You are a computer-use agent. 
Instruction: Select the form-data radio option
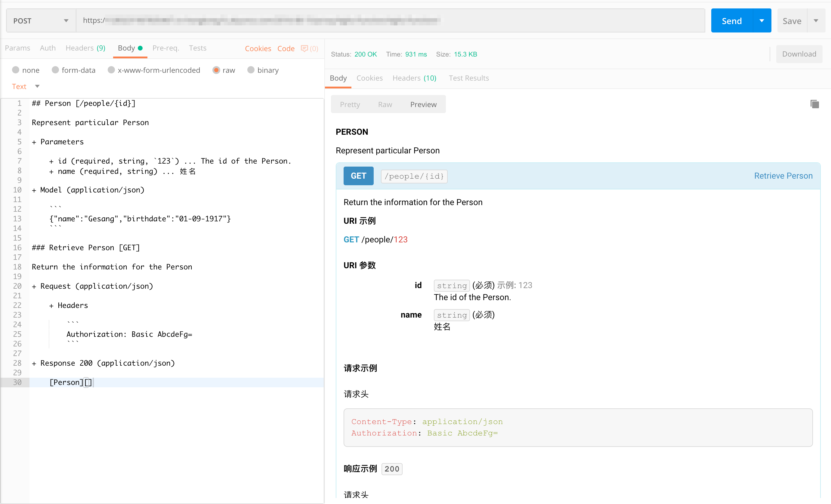click(55, 70)
